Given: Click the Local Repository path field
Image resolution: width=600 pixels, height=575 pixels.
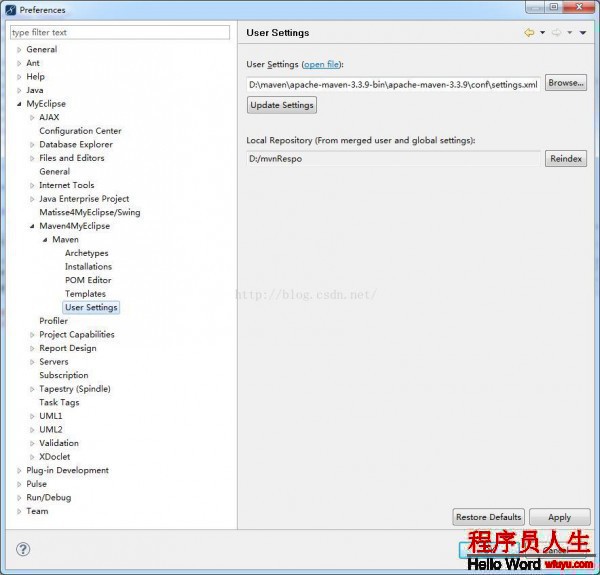Looking at the screenshot, I should [x=393, y=158].
